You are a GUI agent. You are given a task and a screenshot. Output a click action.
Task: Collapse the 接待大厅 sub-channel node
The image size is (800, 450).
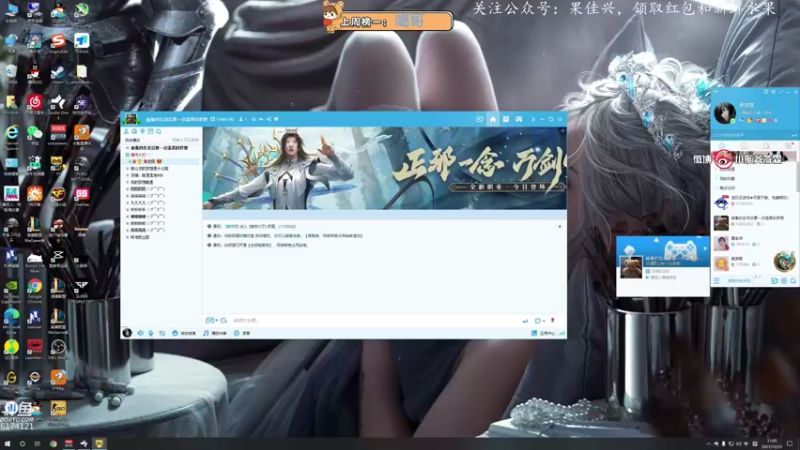click(128, 155)
